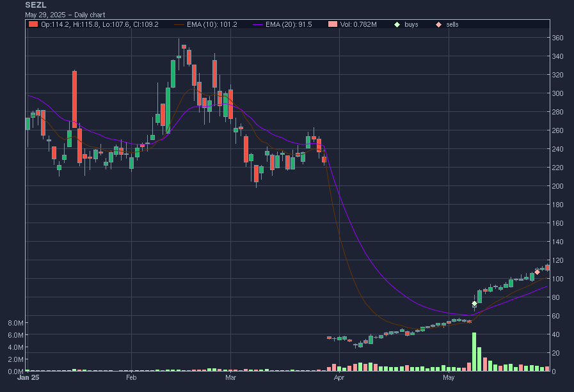Click the 'Mar' x-axis label
This screenshot has width=574, height=392.
pyautogui.click(x=230, y=377)
